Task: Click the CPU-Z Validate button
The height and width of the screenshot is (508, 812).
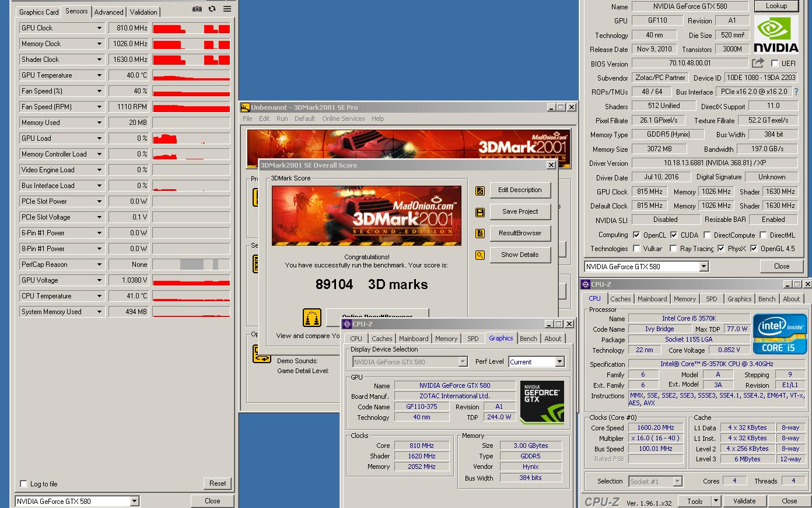Action: (x=744, y=501)
